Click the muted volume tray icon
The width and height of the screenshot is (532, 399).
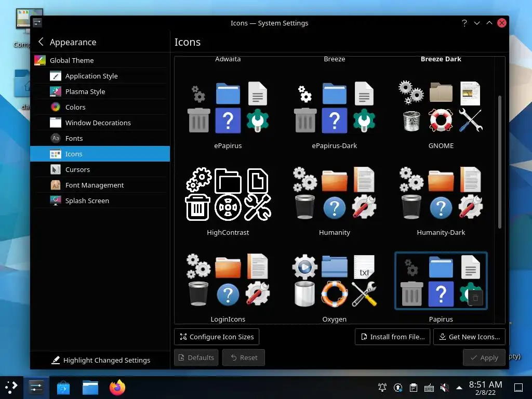[445, 388]
